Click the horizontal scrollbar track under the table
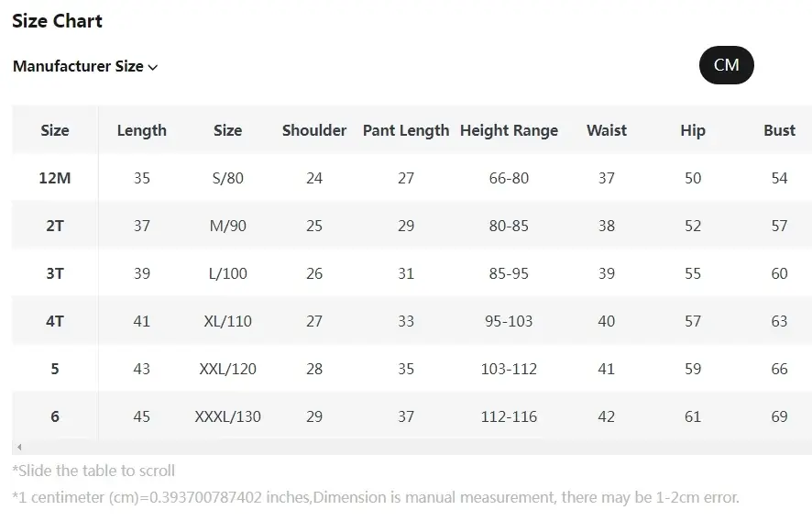The height and width of the screenshot is (521, 812). coord(412,448)
